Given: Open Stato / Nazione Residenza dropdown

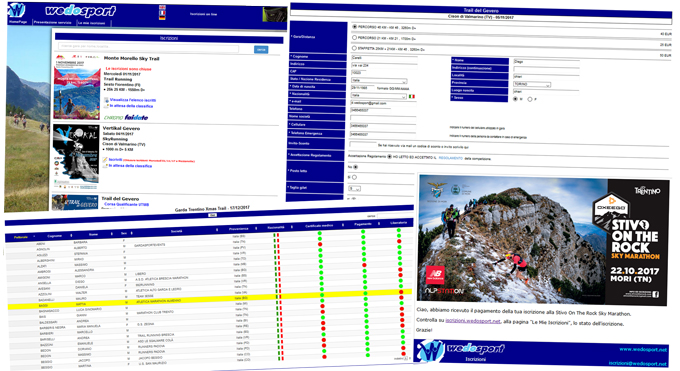Looking at the screenshot, I should [379, 81].
